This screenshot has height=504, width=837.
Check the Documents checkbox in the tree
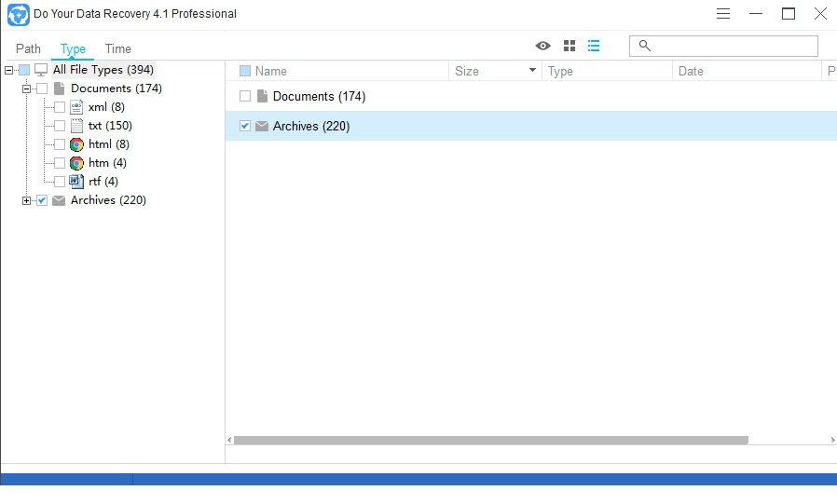(42, 89)
